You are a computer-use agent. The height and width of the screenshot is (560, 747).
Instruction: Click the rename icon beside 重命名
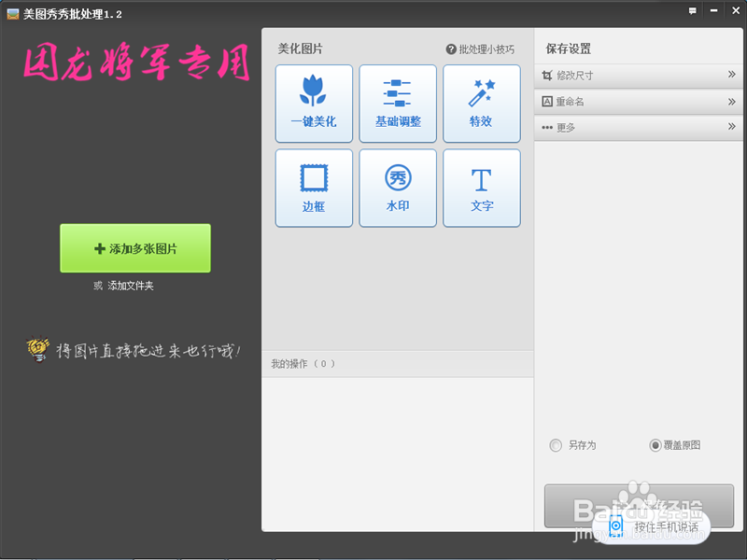click(547, 102)
